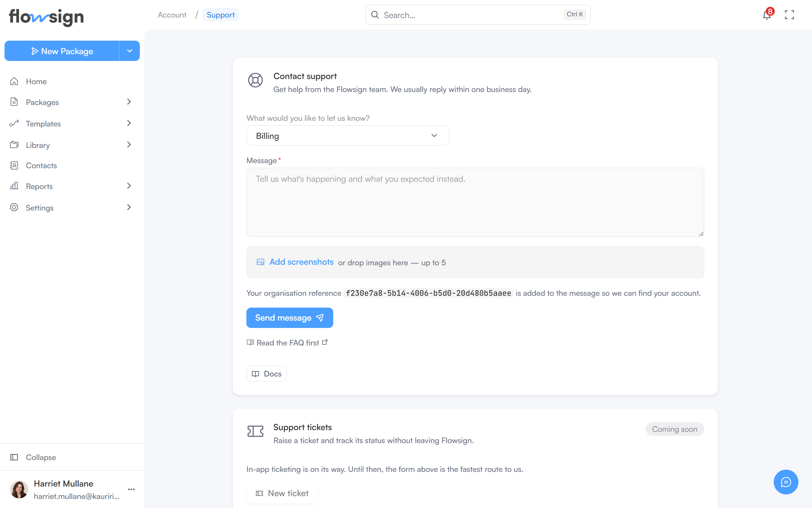Click the image icon beside Add screenshots
The width and height of the screenshot is (812, 508).
point(261,262)
